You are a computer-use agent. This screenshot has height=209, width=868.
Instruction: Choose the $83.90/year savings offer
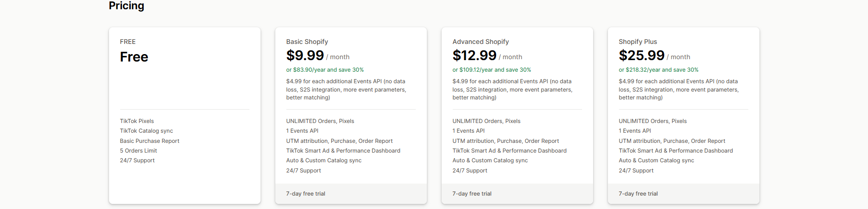(x=325, y=70)
